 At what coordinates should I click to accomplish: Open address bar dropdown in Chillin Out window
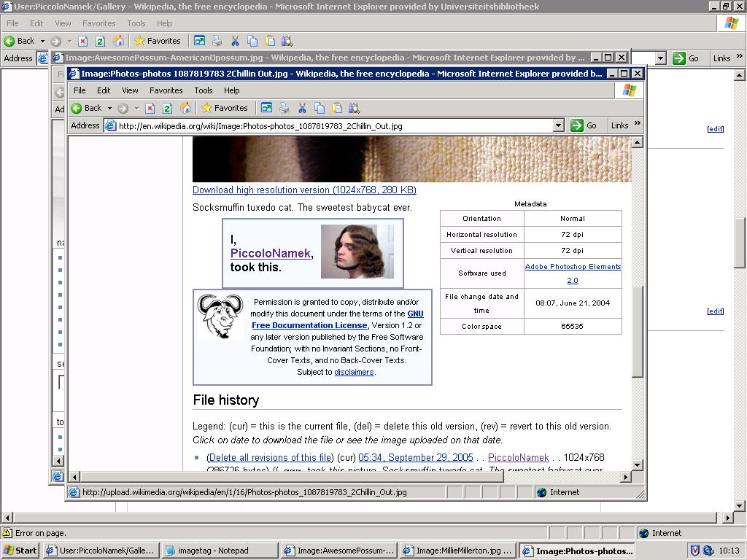(x=558, y=125)
